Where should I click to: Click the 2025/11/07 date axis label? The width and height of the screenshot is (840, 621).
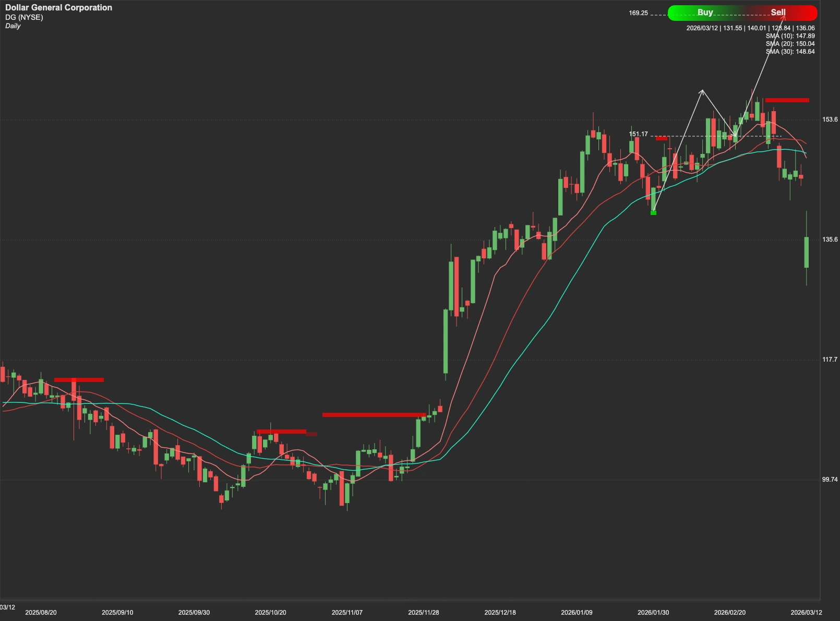click(347, 613)
